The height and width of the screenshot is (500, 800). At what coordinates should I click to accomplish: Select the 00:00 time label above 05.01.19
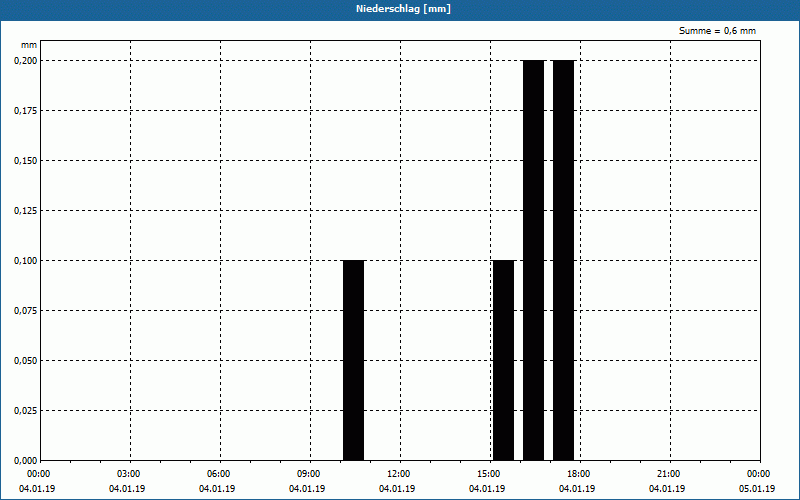759,474
